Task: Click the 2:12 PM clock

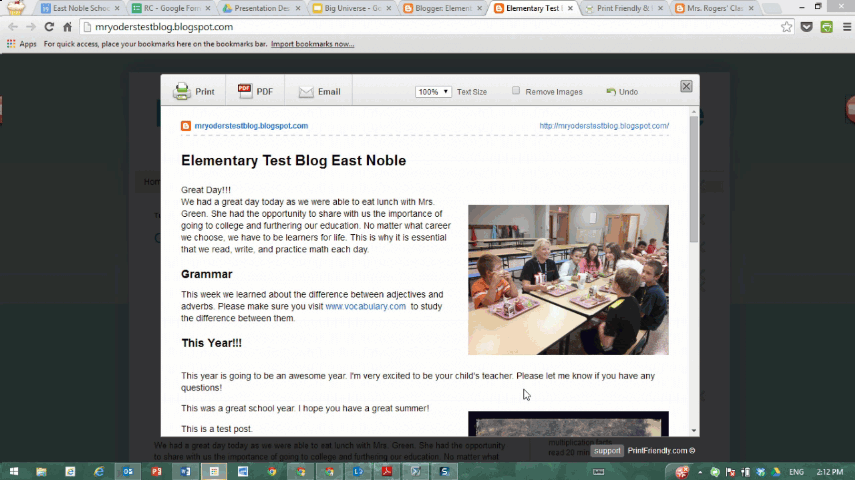Action: pos(830,472)
